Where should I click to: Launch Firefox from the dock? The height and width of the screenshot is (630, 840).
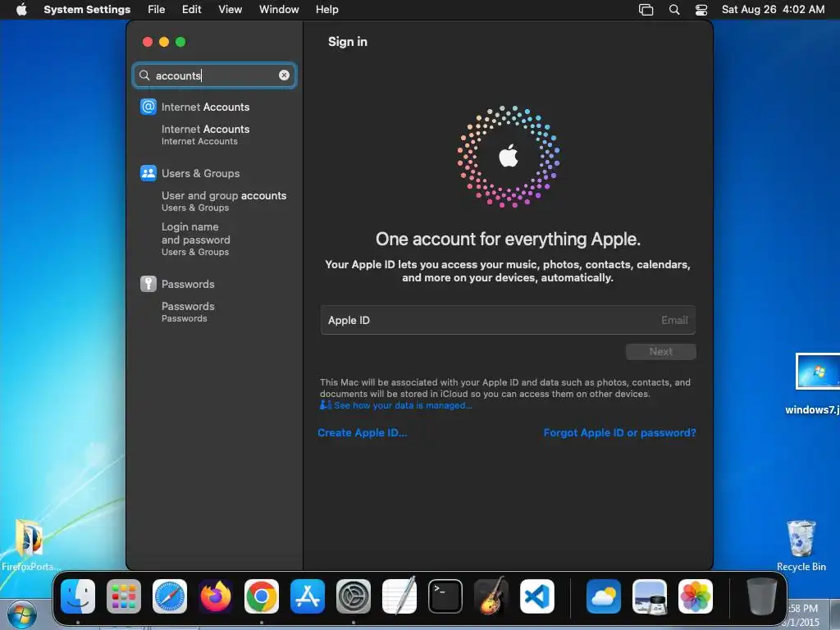[x=216, y=596]
